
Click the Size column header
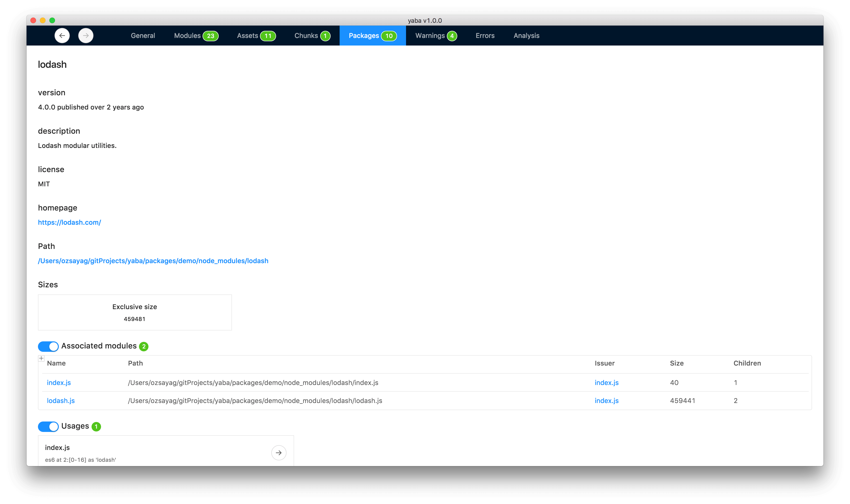click(676, 363)
